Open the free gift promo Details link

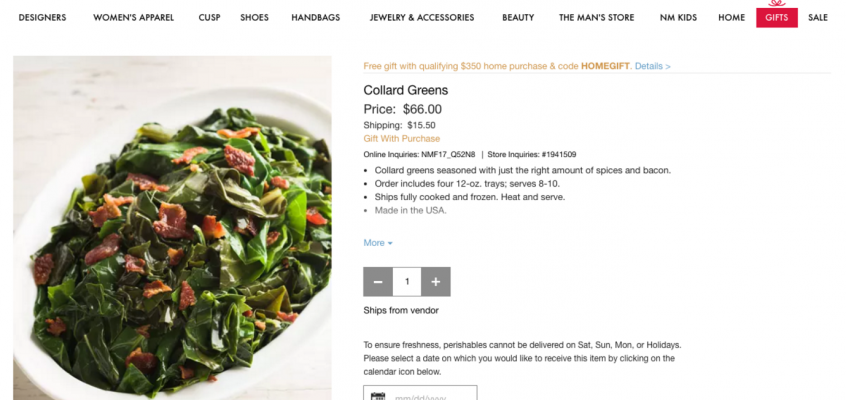click(652, 66)
